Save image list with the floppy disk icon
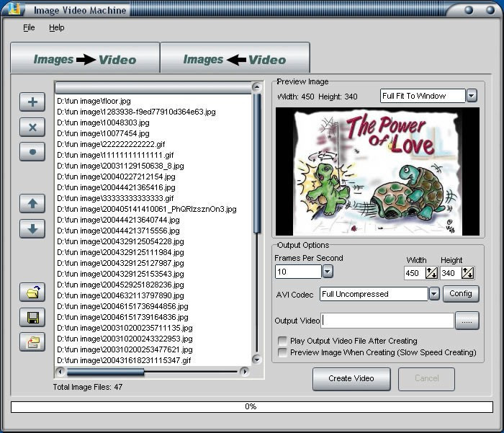 (x=32, y=318)
